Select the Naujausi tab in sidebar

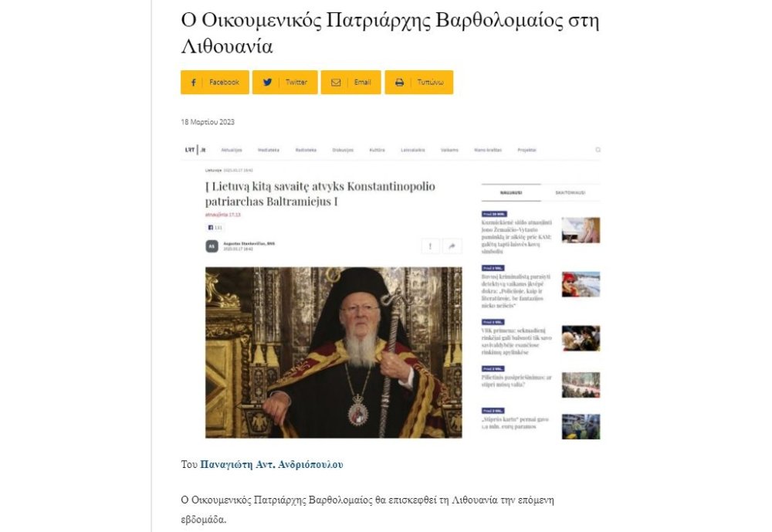[x=511, y=192]
